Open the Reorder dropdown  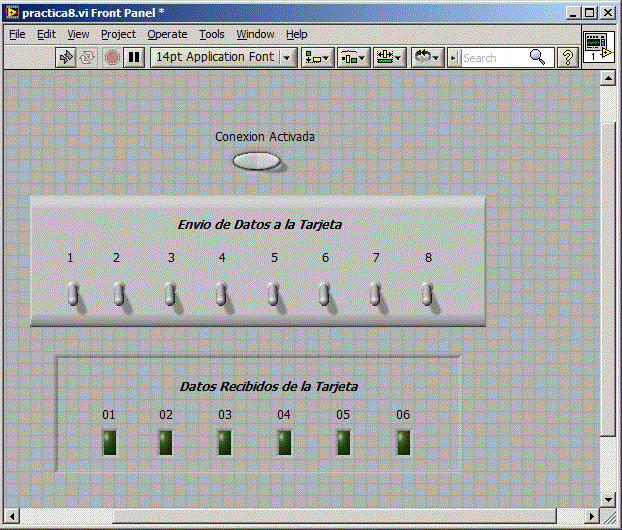coord(427,58)
